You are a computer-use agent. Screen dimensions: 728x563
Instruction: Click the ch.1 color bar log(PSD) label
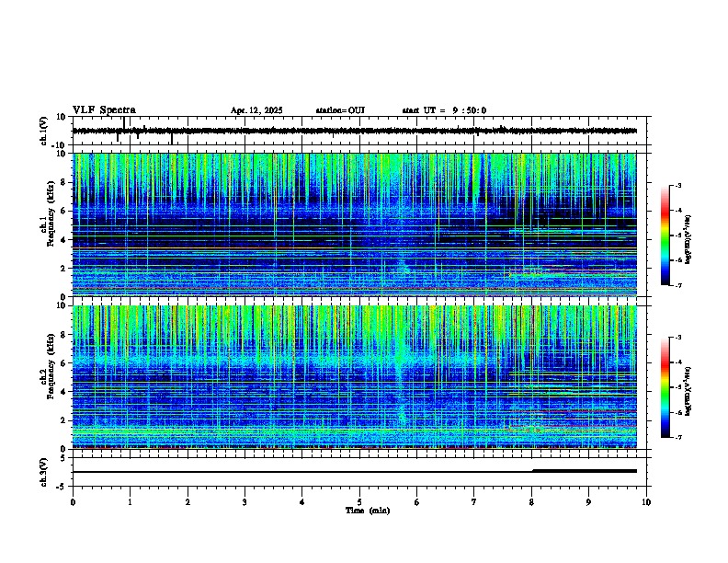point(688,239)
